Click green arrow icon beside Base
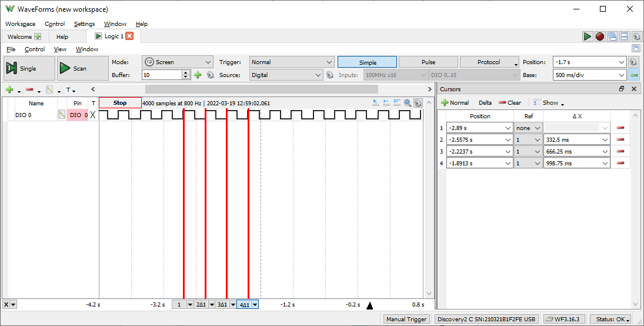 pos(634,75)
